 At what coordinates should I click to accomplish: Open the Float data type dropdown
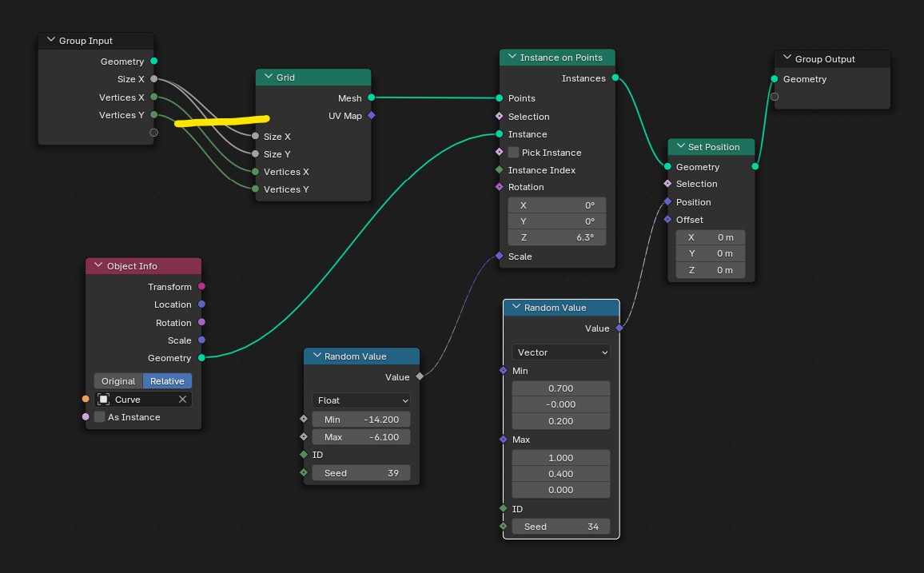click(362, 400)
